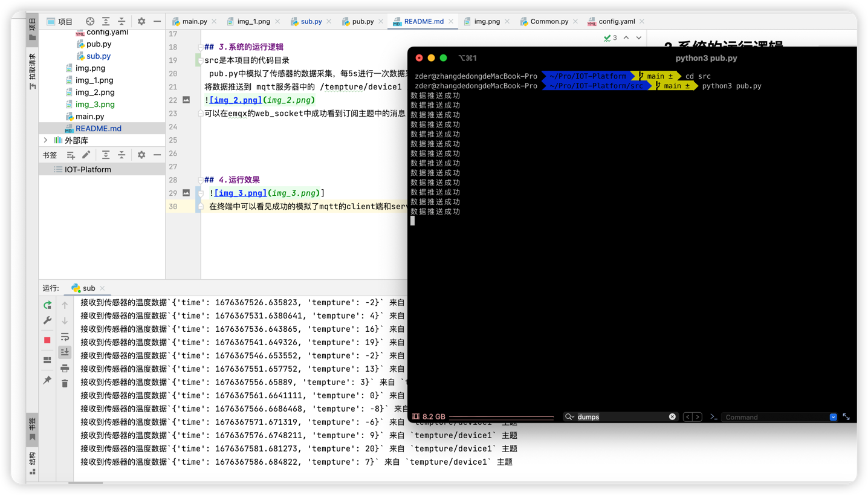Click the terminal memory usage 8.2 GB indicator
868x495 pixels.
(x=429, y=417)
